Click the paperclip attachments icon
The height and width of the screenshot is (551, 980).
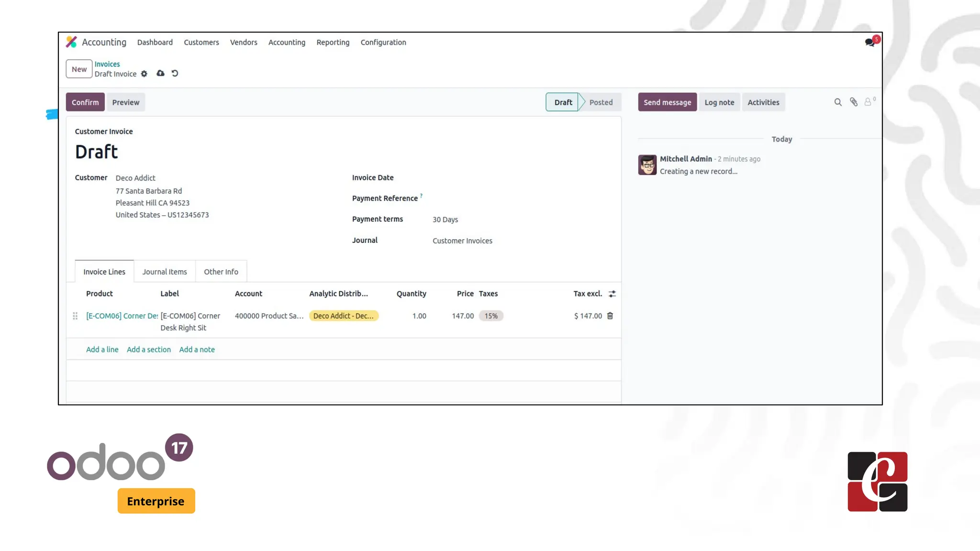click(x=853, y=102)
